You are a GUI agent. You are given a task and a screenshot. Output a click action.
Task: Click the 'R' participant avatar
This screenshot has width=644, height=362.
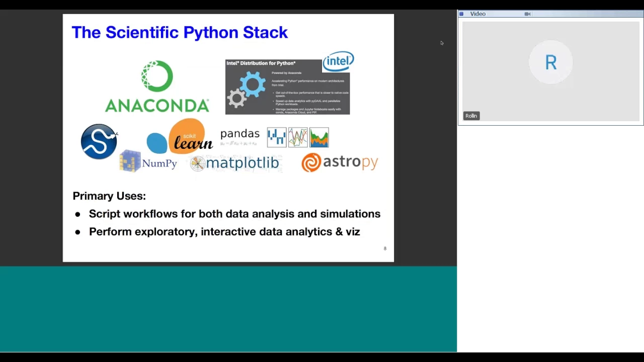pyautogui.click(x=551, y=63)
